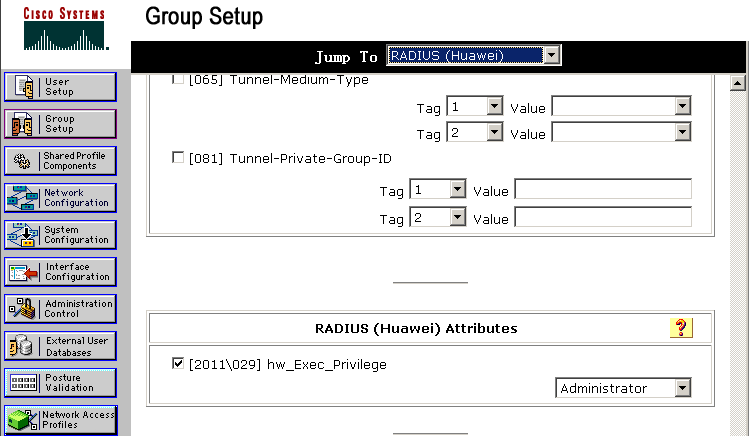The height and width of the screenshot is (436, 749).
Task: Tick the [065] Tunnel-Medium-Type checkbox
Action: (x=178, y=79)
